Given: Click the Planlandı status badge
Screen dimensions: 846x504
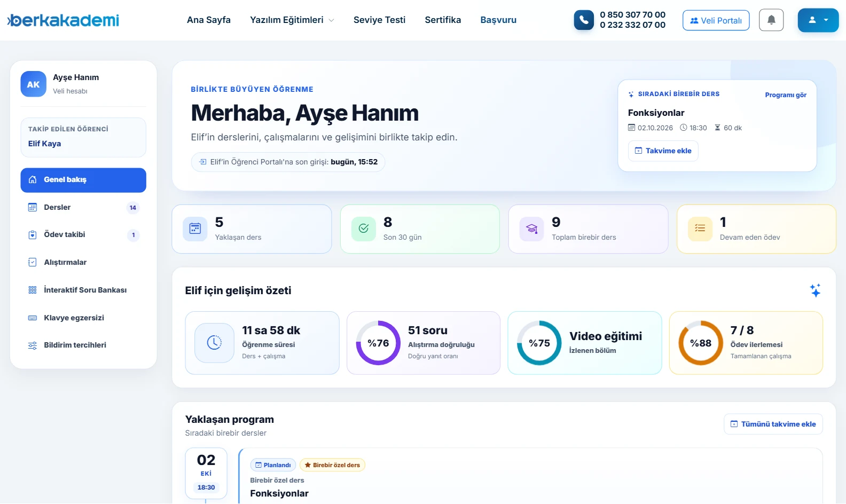Looking at the screenshot, I should tap(273, 465).
